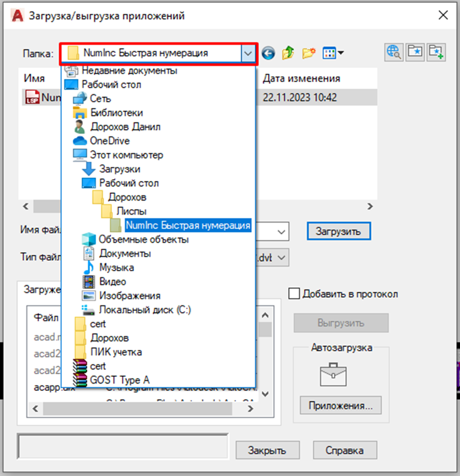
Task: Click the Имя column header
Action: (x=34, y=78)
